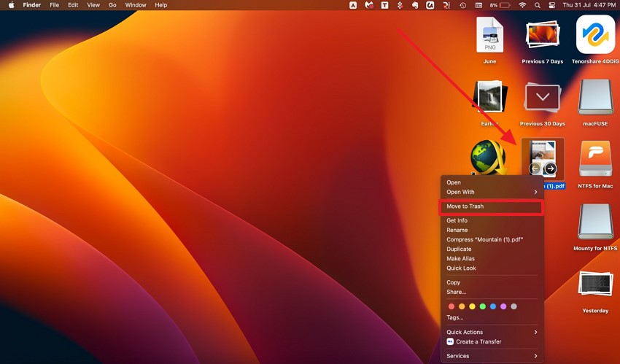Screen dimensions: 620x364
Task: Click the Evernote elephant menu bar icon
Action: click(x=415, y=5)
